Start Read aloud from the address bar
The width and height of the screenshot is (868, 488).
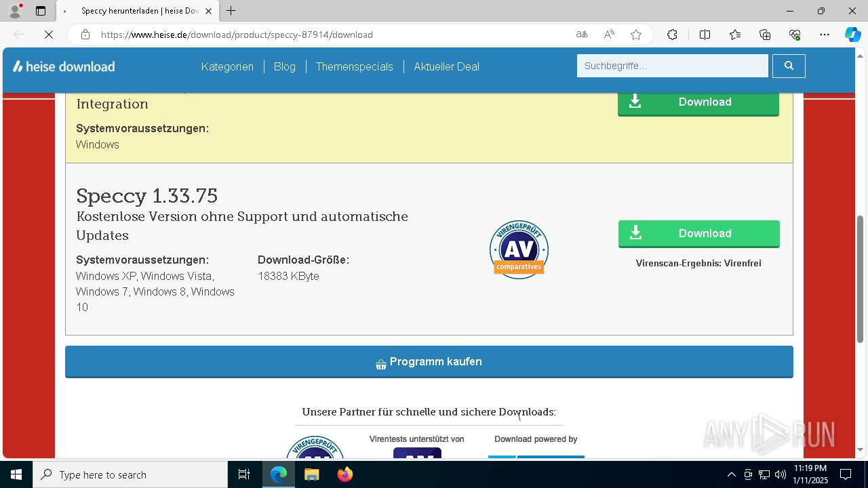coord(609,35)
